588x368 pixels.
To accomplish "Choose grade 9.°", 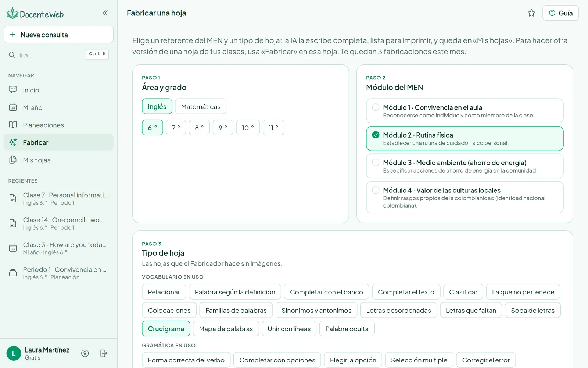I will pos(223,128).
